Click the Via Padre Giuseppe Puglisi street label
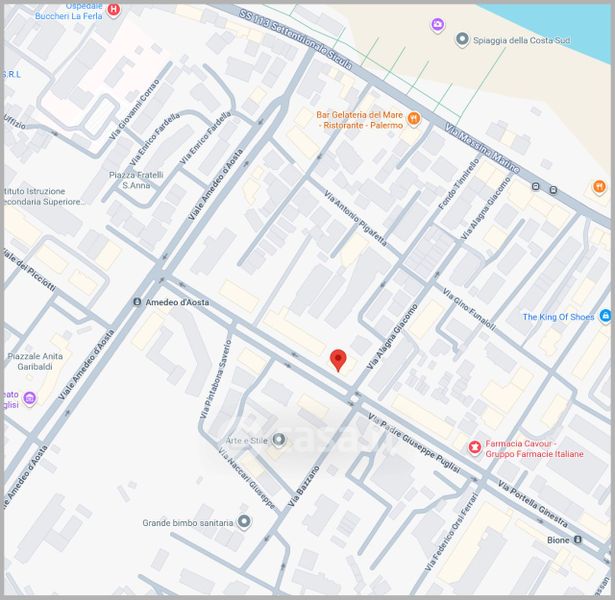615x600 pixels. coord(414,442)
